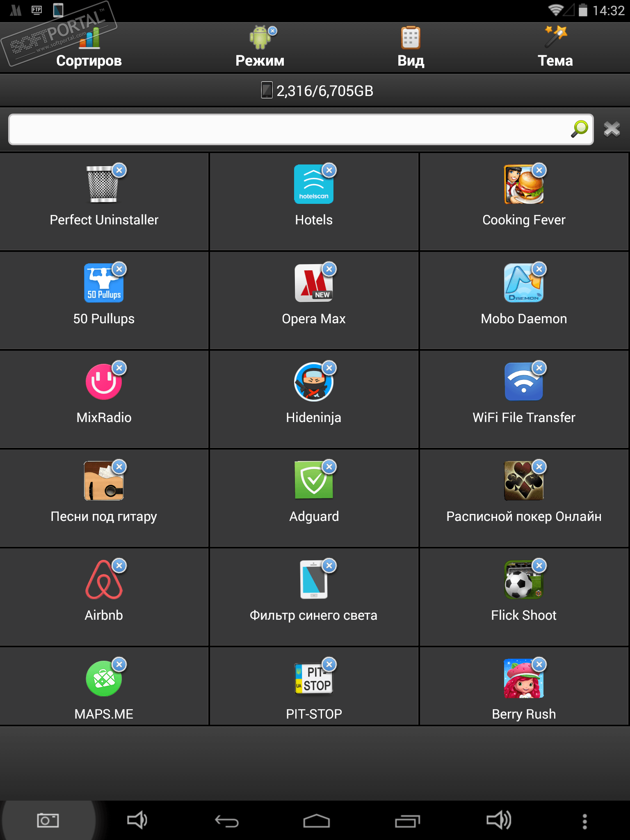Tap the PIT-STOP license plate icon
The width and height of the screenshot is (630, 840).
tap(314, 678)
